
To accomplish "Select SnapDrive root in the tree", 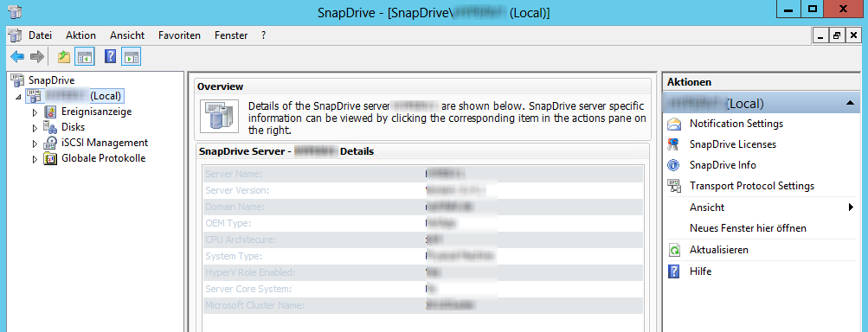I will 51,80.
